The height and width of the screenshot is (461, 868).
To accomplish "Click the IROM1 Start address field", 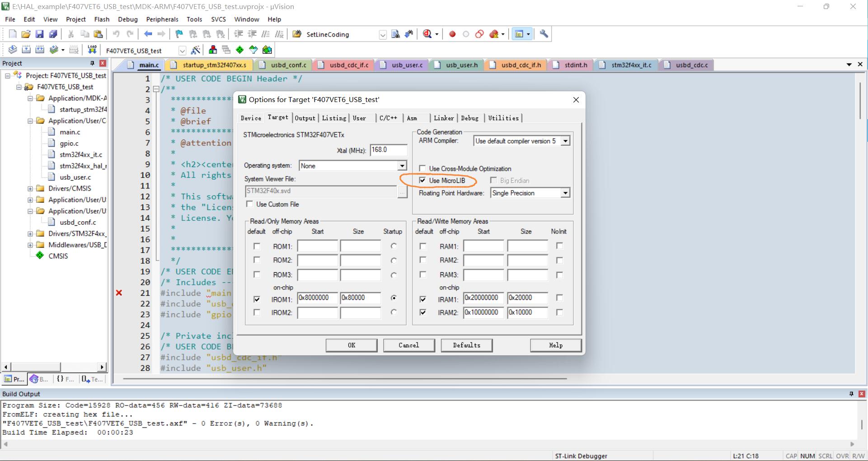I will coord(318,298).
